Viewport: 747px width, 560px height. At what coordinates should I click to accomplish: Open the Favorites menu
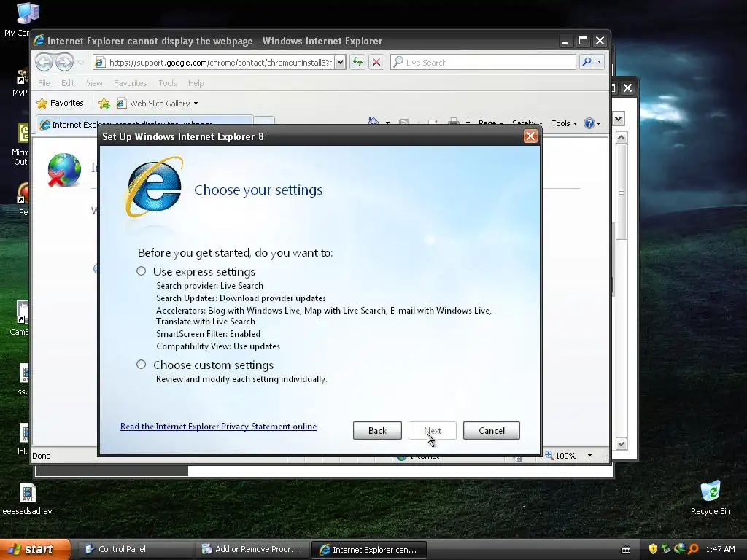point(130,83)
